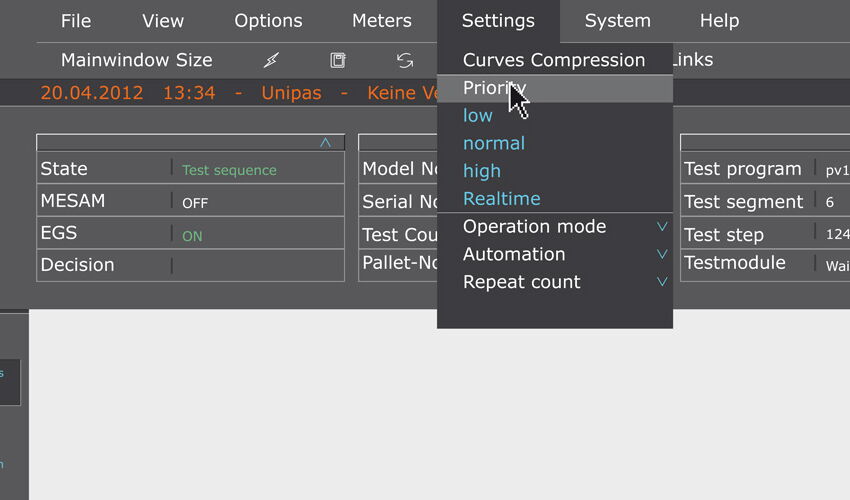The height and width of the screenshot is (500, 850).
Task: Collapse the State panel with up chevron
Action: click(x=325, y=143)
